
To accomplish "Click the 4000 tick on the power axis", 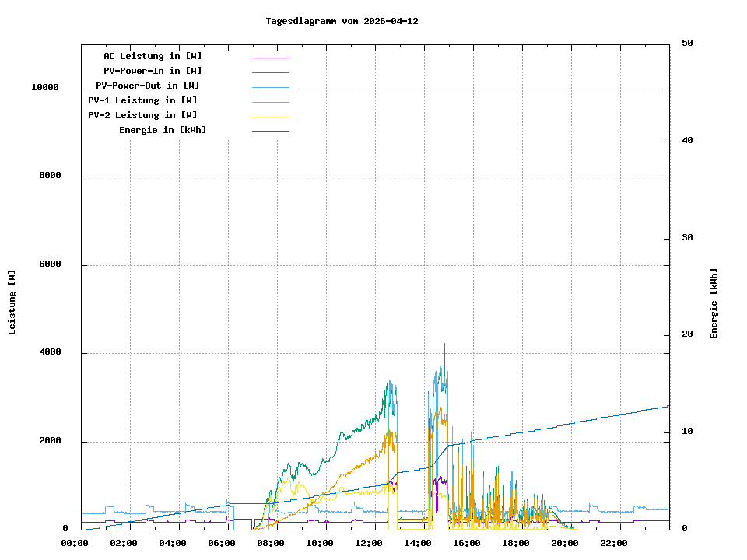I will 50,353.
